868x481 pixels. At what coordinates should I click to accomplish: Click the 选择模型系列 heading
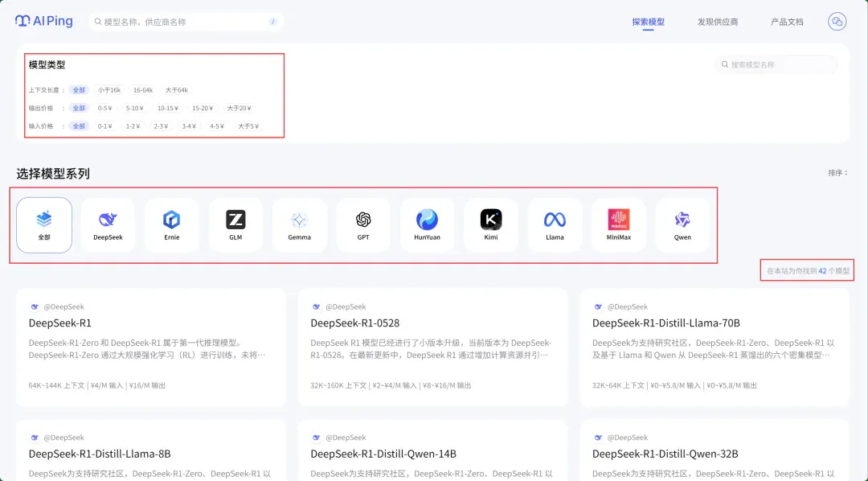(x=53, y=174)
